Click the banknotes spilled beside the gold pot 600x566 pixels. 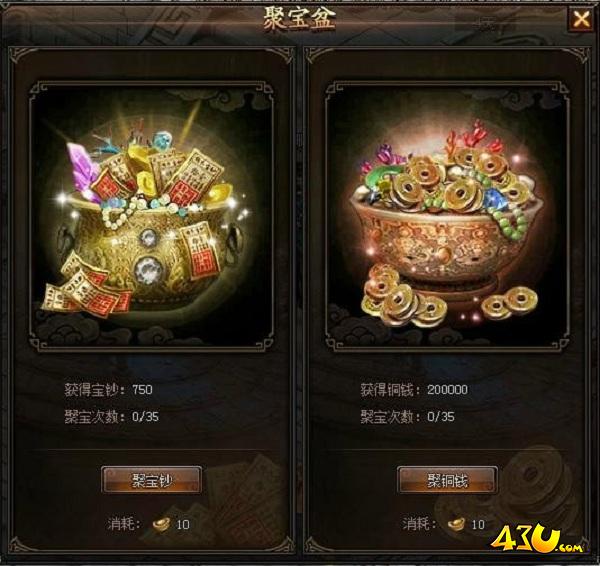(87, 285)
